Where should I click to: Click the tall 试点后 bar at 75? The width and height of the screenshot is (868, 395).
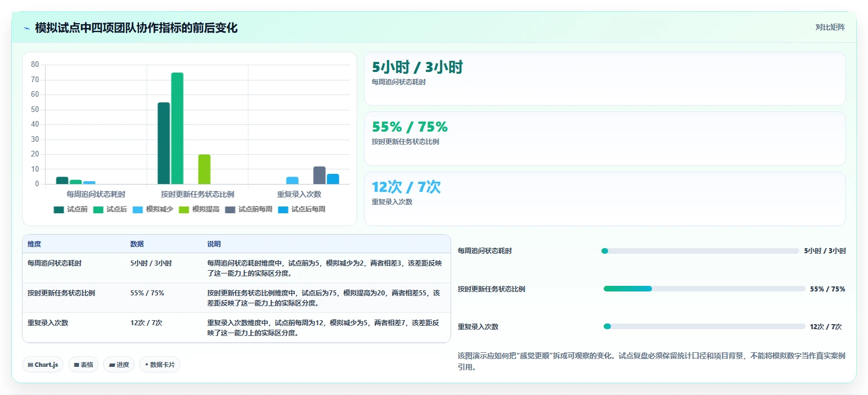177,128
